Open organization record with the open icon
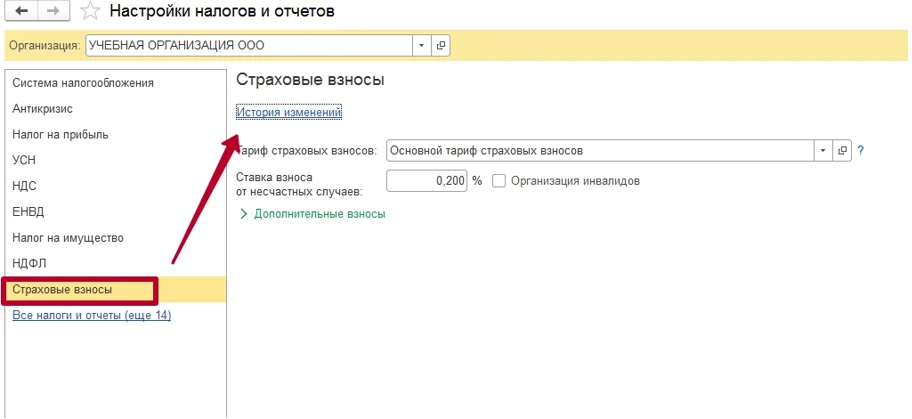Image resolution: width=912 pixels, height=419 pixels. point(440,45)
